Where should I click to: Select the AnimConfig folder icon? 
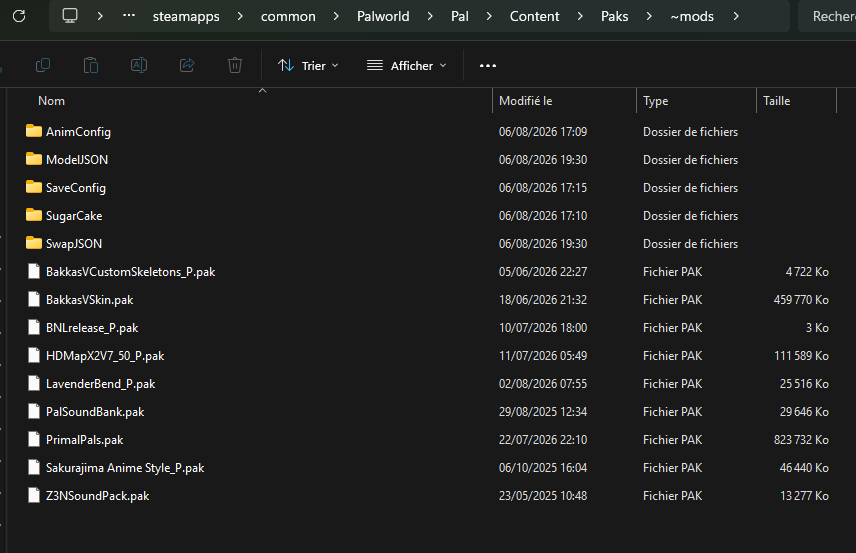(x=34, y=131)
